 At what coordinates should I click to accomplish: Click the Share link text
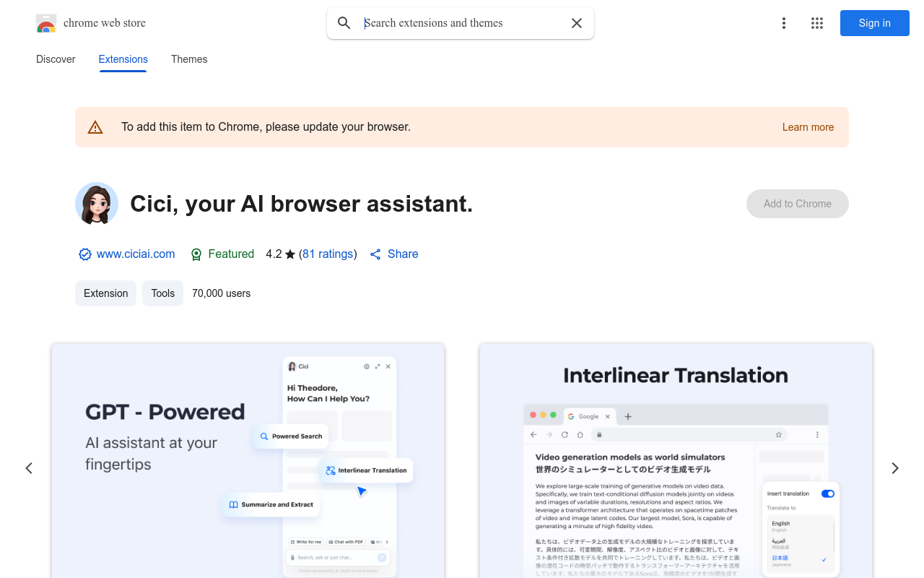pyautogui.click(x=403, y=254)
